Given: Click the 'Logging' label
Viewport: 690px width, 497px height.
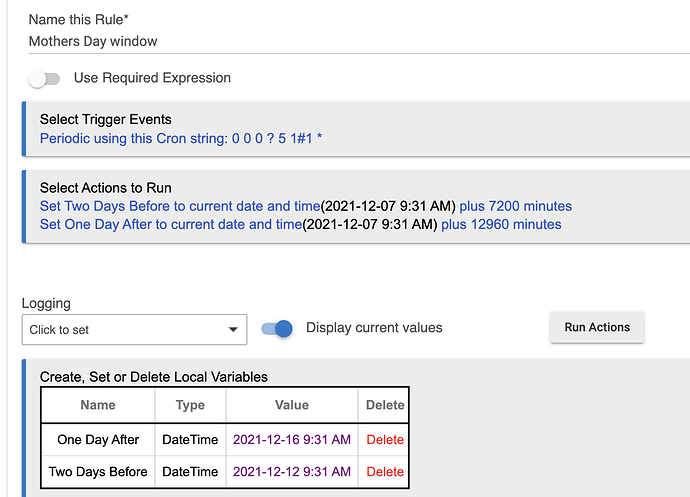Looking at the screenshot, I should point(46,303).
